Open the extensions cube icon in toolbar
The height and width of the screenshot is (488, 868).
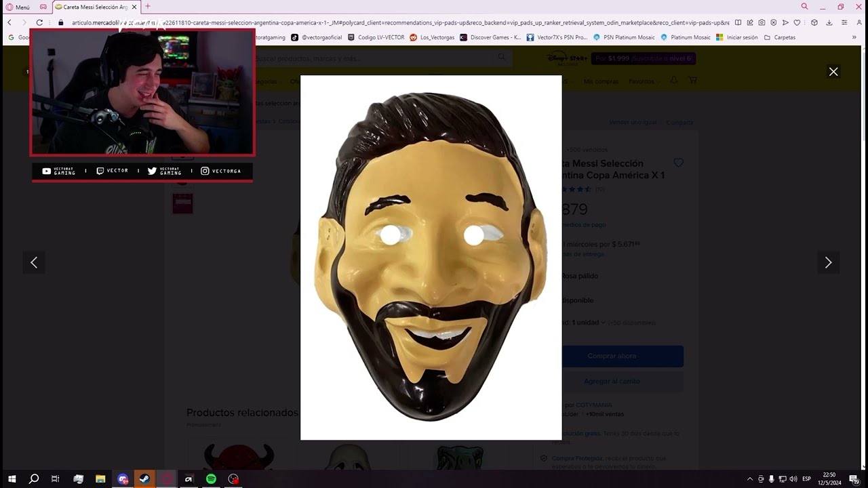point(814,22)
